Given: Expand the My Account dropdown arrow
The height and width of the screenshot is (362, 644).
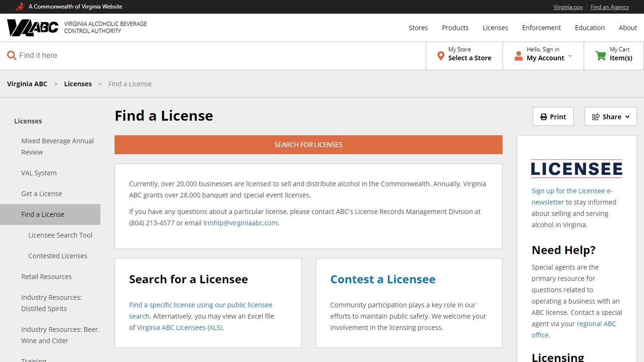Looking at the screenshot, I should [570, 56].
